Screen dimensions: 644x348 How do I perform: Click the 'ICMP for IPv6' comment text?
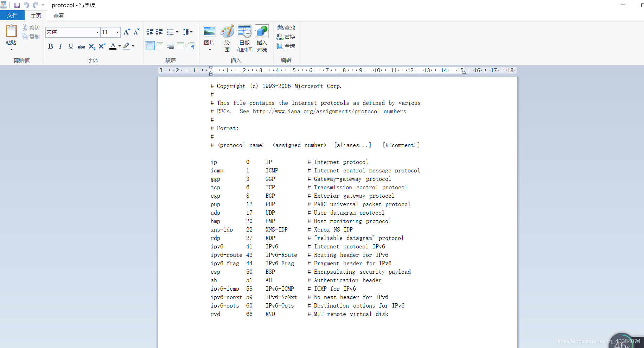(335, 289)
